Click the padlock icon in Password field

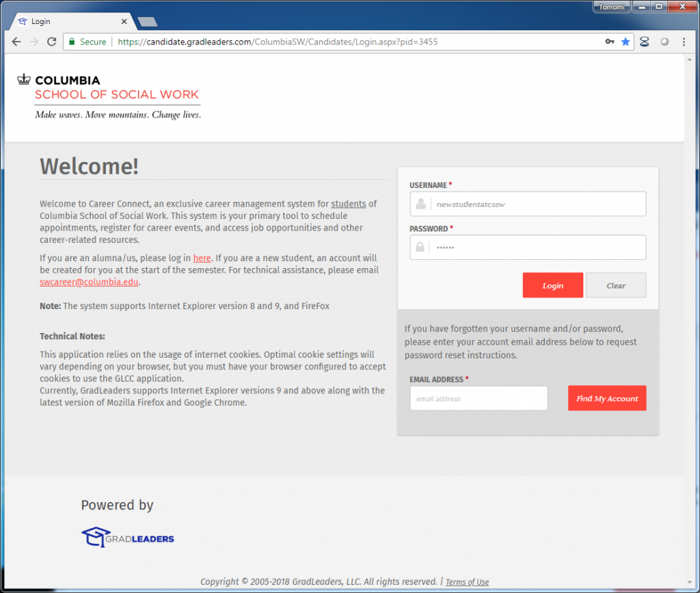point(420,247)
